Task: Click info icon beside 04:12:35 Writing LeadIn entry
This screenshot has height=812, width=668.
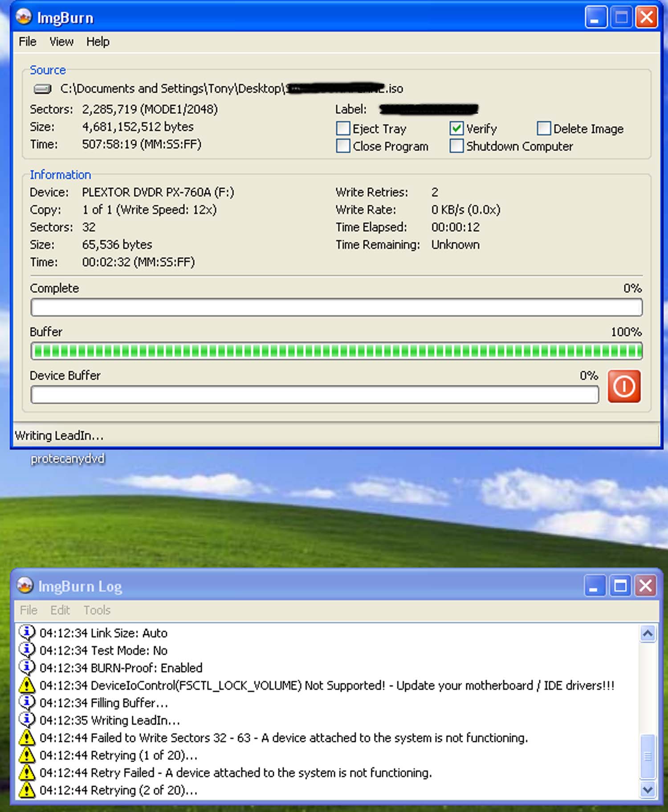Action: coord(27,720)
